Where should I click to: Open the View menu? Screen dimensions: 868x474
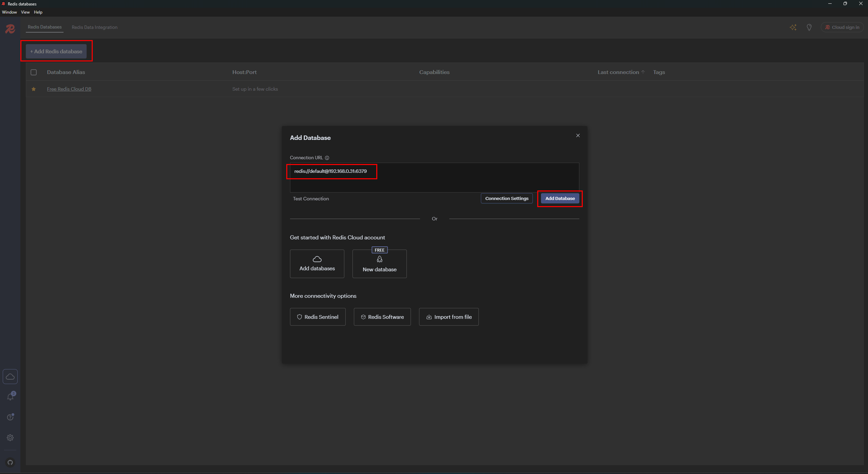coord(25,12)
